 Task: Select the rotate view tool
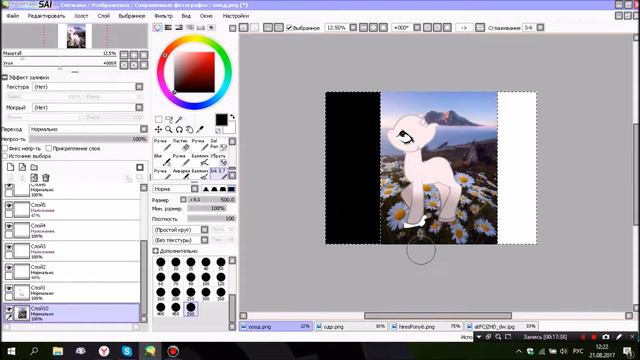pyautogui.click(x=179, y=129)
